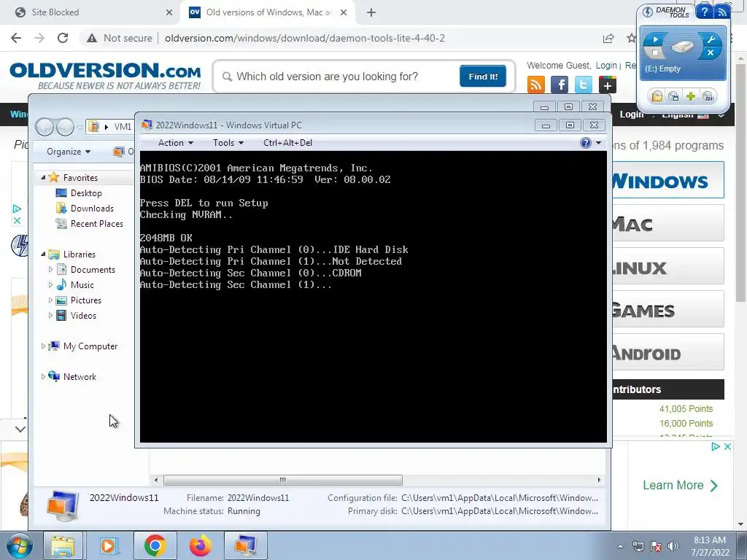
Task: Expand the Documents library node
Action: click(x=50, y=270)
